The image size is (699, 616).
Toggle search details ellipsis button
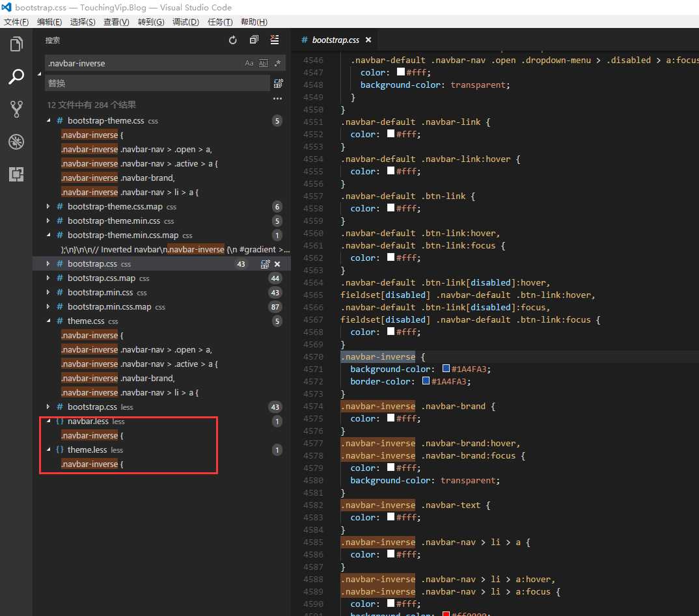point(277,99)
